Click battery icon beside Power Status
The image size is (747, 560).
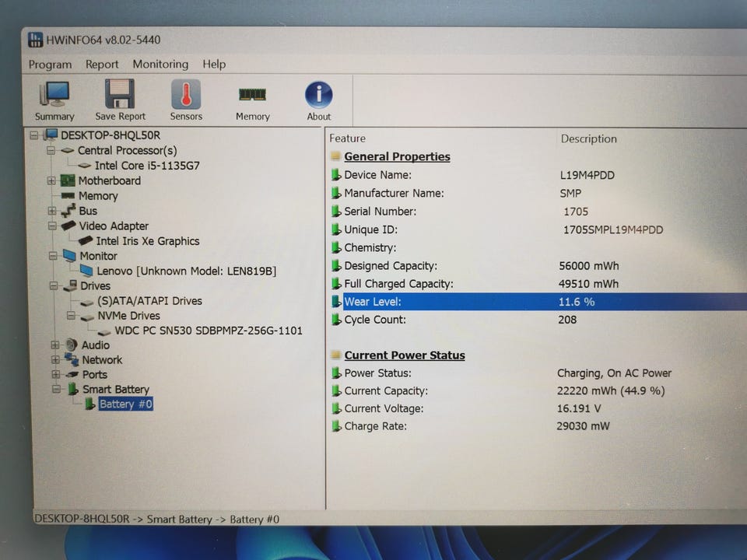(x=336, y=373)
